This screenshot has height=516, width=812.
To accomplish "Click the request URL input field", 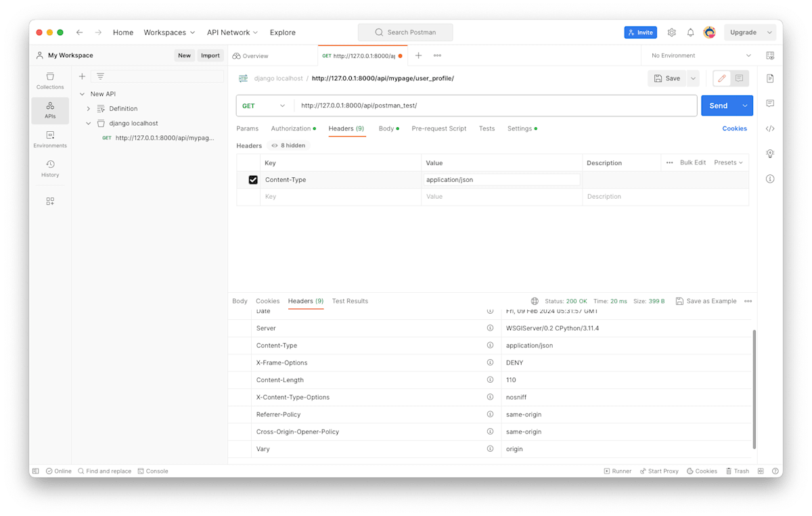I will [x=496, y=105].
